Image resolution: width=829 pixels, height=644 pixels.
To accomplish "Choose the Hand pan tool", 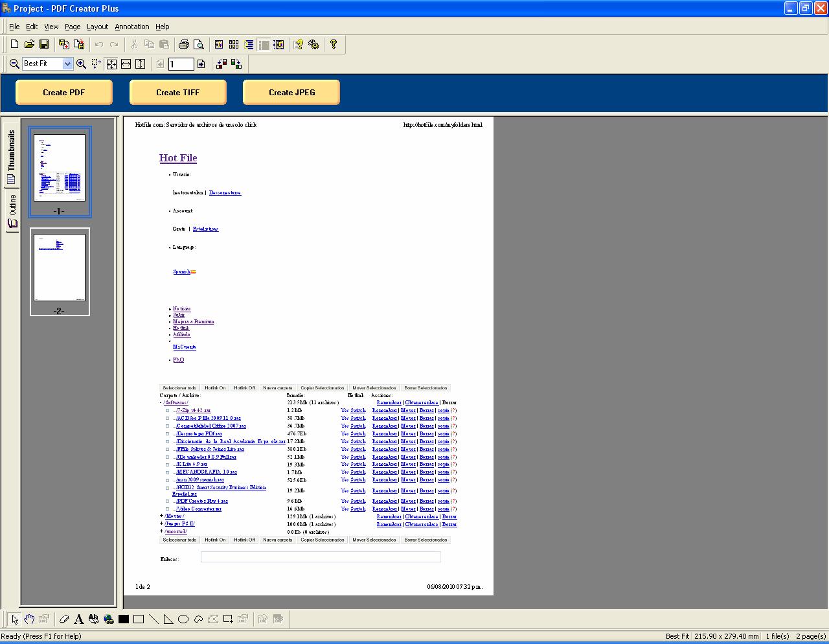I will (x=28, y=619).
